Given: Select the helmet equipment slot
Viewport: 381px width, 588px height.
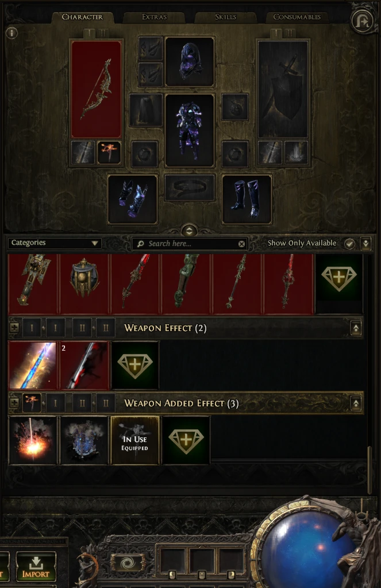Looking at the screenshot, I should (190, 62).
